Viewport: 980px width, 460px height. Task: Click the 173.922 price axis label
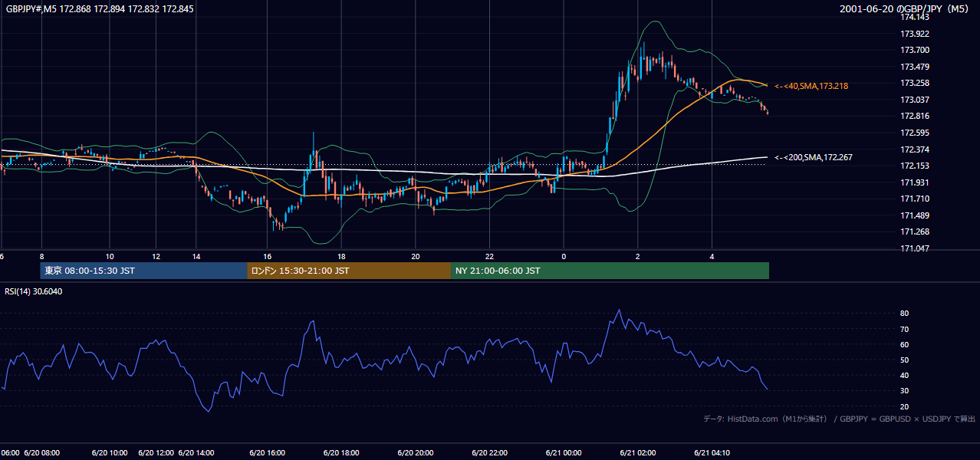point(914,34)
